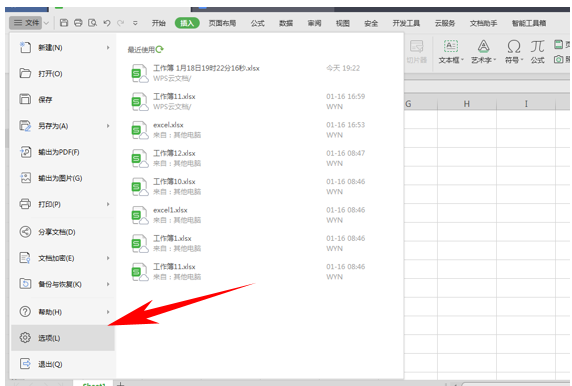Open the 视图 tab

click(343, 23)
